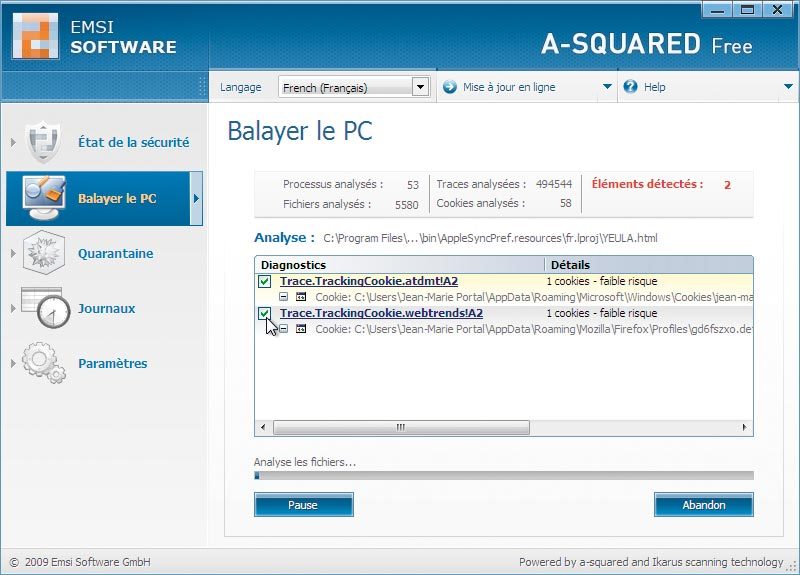The image size is (800, 575).
Task: Click the cookie file icon under atdmt entry
Action: (x=301, y=297)
